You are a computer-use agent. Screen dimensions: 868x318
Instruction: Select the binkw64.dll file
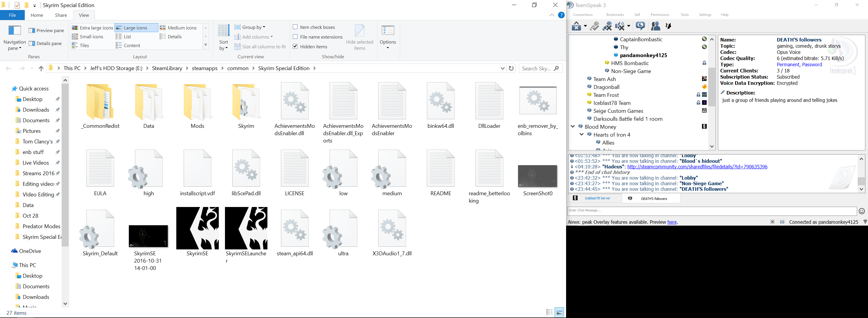coord(441,106)
